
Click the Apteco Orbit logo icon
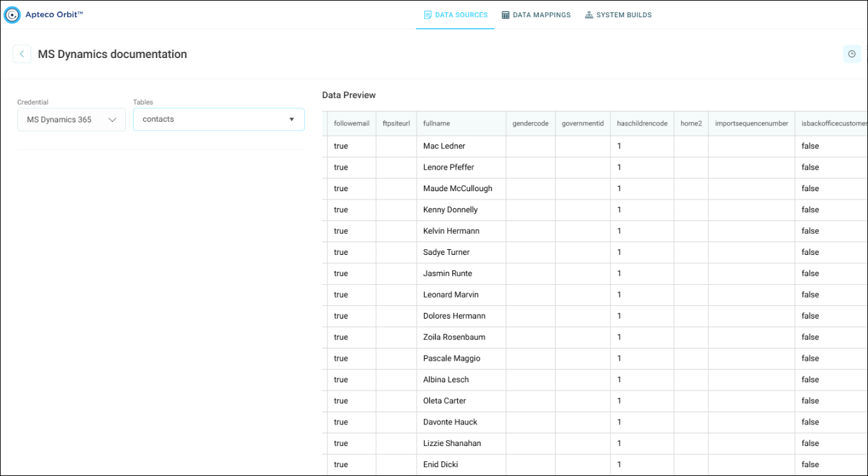(x=12, y=15)
